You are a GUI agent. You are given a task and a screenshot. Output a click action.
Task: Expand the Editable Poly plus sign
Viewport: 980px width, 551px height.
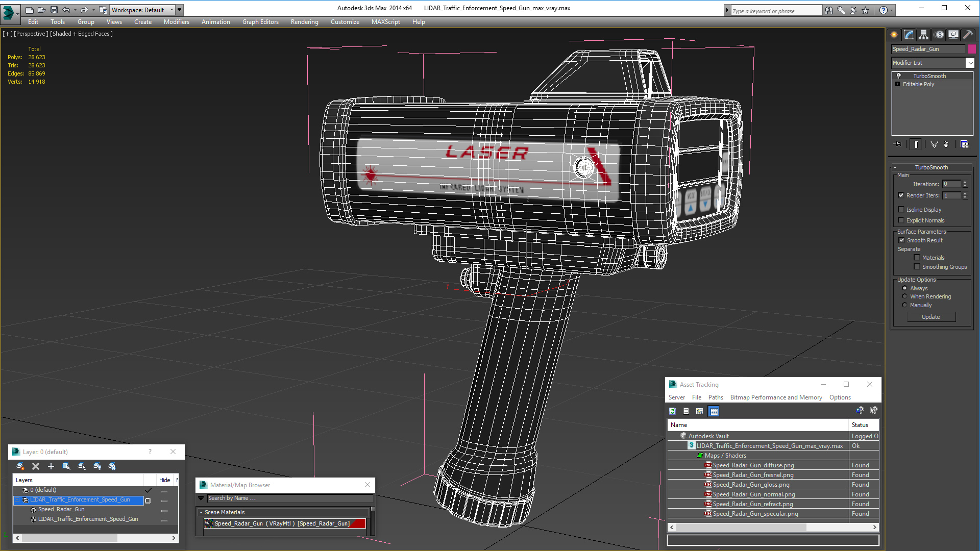[x=898, y=84]
